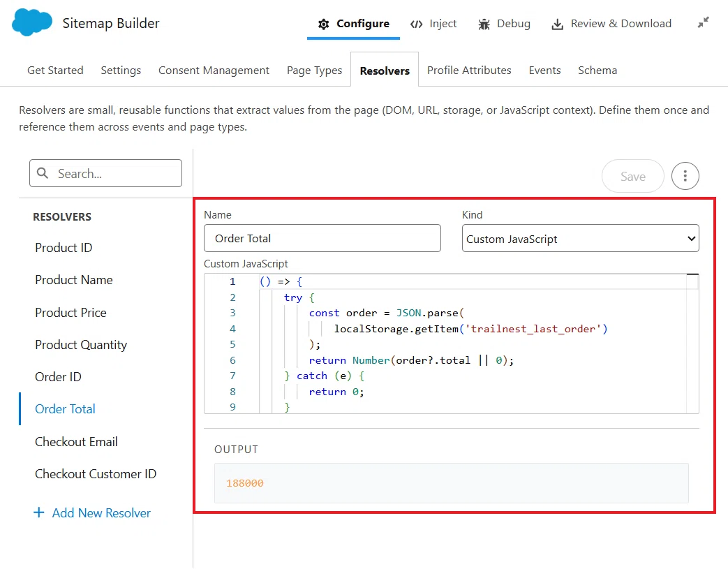The width and height of the screenshot is (728, 569).
Task: Click the collapse window arrows icon
Action: coord(704,22)
